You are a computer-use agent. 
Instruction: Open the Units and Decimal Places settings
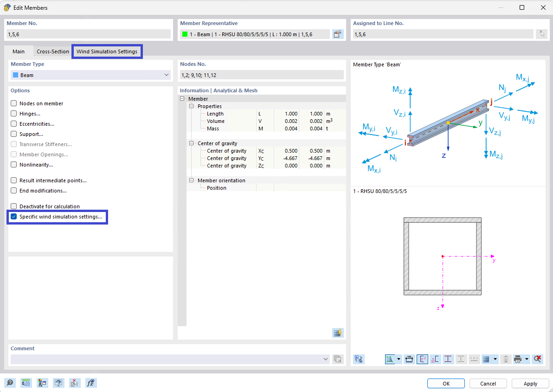pos(26,383)
